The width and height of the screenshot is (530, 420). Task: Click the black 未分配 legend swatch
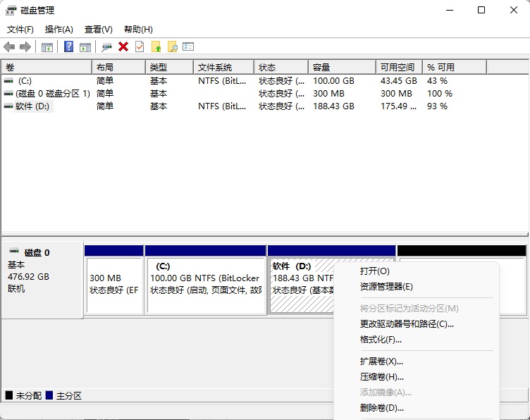(9, 395)
